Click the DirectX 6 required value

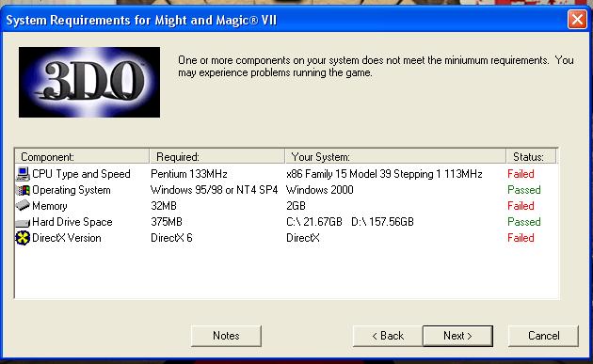[171, 238]
